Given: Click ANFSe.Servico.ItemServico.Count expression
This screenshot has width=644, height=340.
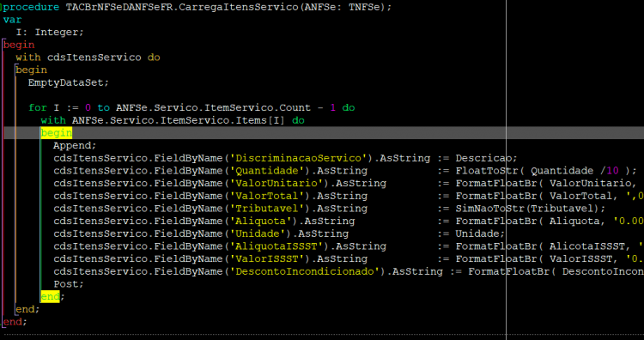Looking at the screenshot, I should 213,107.
